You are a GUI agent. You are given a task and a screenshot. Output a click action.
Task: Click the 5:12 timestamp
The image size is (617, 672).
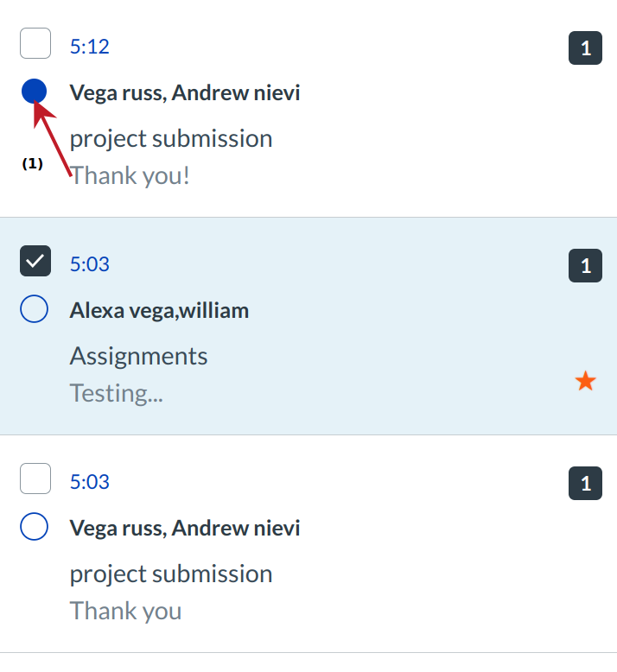point(90,47)
